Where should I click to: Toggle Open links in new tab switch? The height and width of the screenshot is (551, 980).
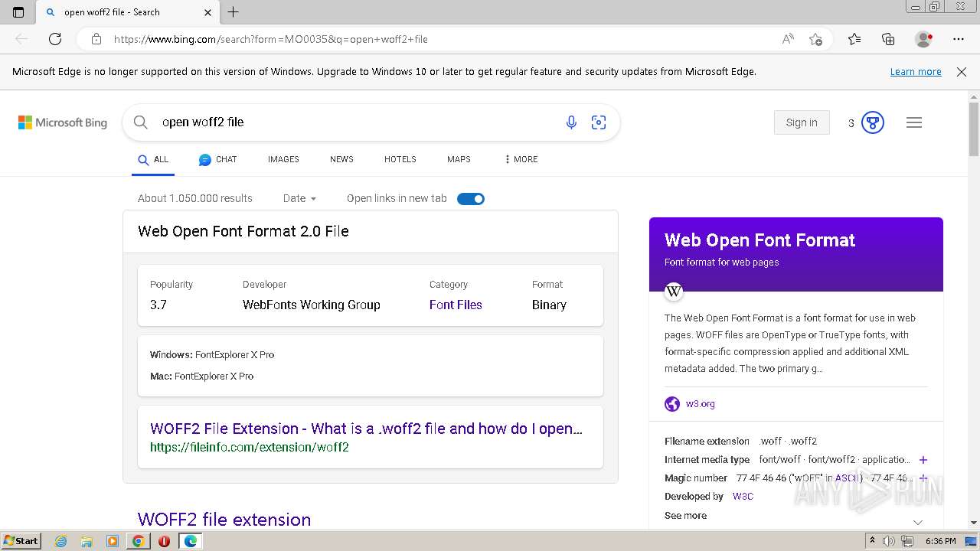[471, 199]
